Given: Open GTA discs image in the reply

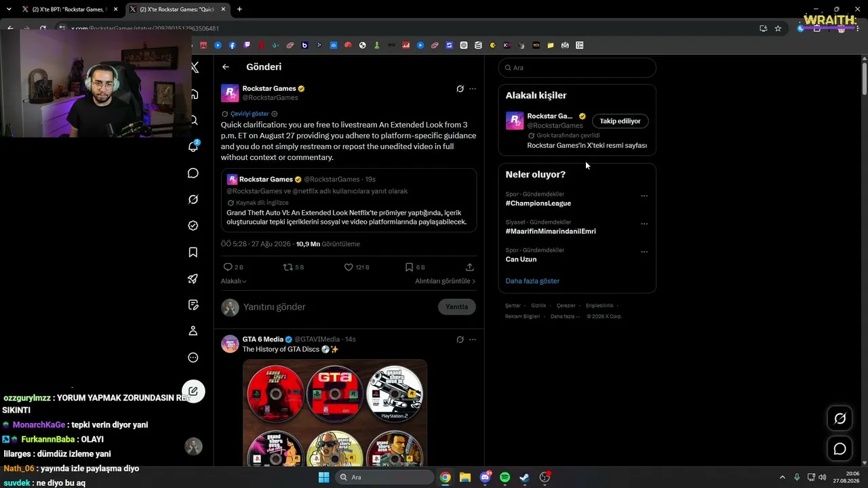Looking at the screenshot, I should coord(335,412).
